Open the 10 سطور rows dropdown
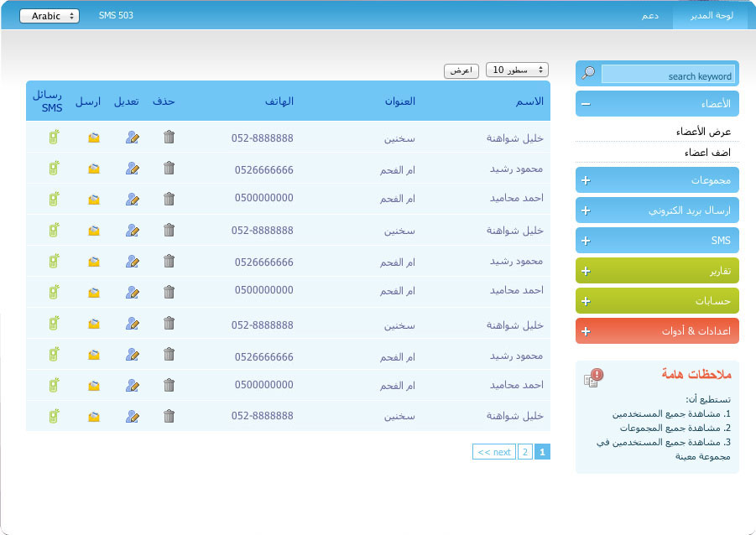The height and width of the screenshot is (535, 756). click(517, 70)
